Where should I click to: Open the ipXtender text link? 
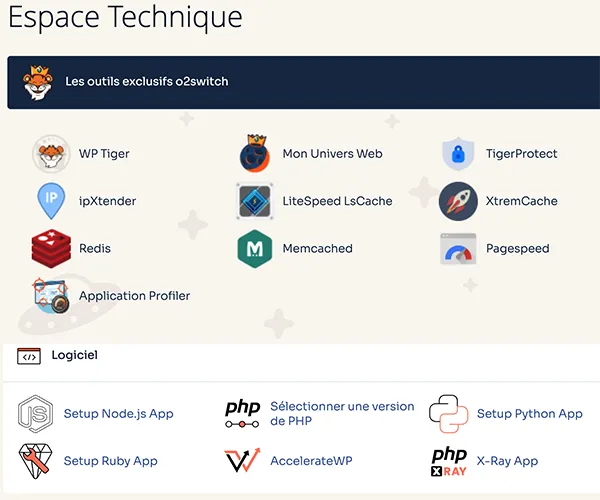(108, 201)
